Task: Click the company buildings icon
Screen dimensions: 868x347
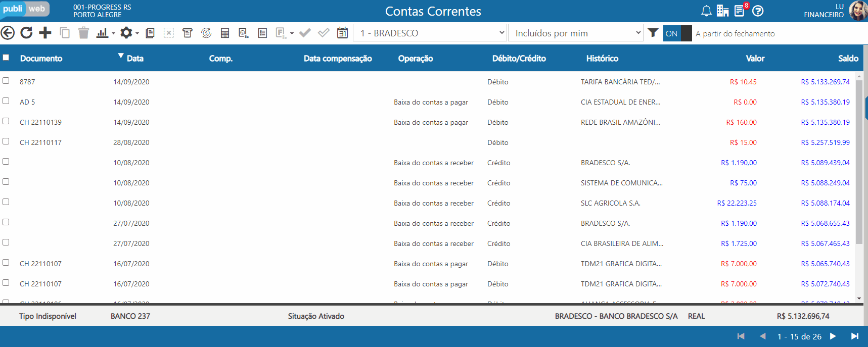Action: click(x=723, y=11)
